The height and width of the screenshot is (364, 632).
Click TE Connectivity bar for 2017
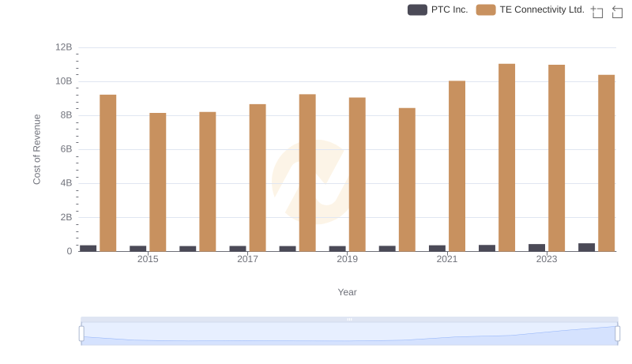(258, 178)
